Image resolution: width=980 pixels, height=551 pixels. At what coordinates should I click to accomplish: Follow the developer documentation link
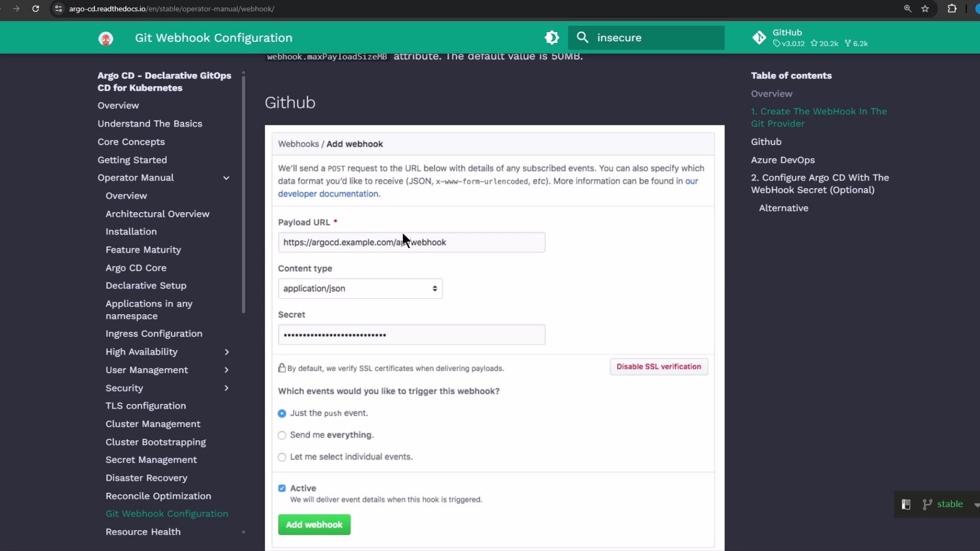coord(328,194)
